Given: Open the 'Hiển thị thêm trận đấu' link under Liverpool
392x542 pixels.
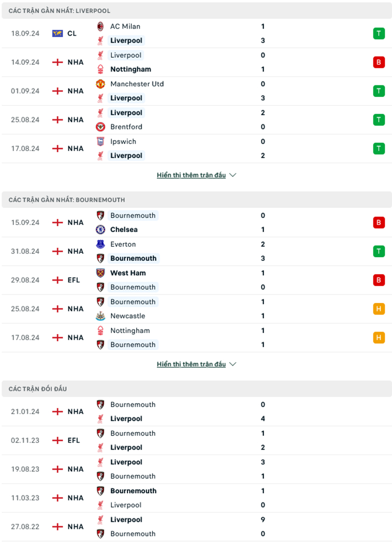Looking at the screenshot, I should click(x=191, y=175).
